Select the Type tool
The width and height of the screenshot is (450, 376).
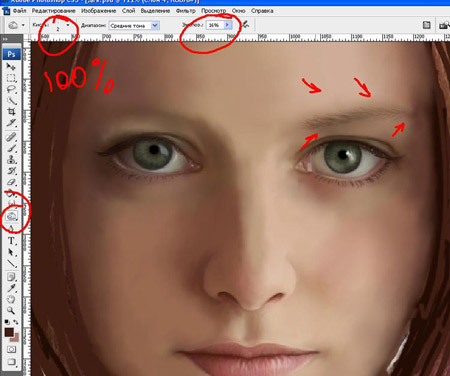(x=11, y=241)
